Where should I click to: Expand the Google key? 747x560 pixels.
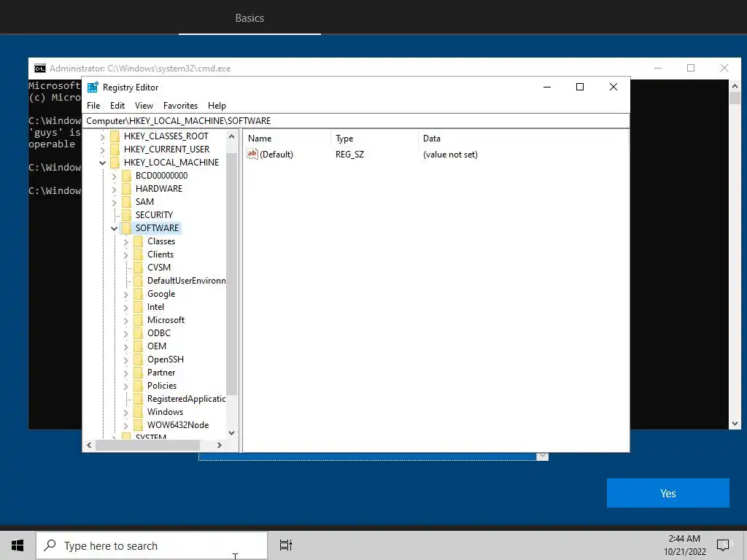[x=125, y=295]
